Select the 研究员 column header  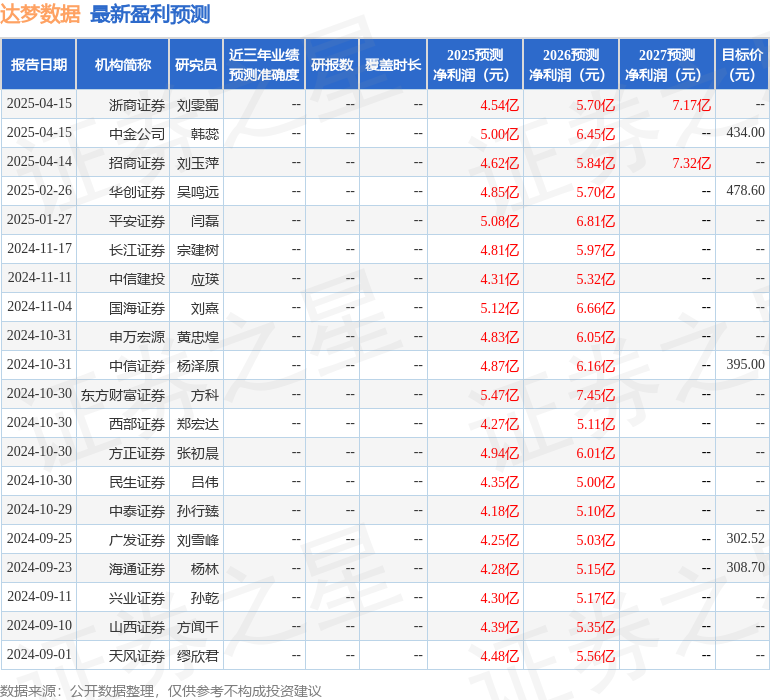pos(196,65)
